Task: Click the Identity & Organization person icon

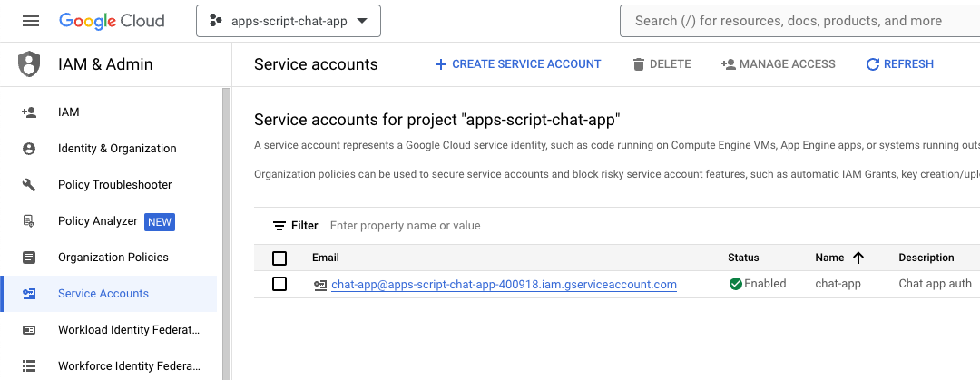Action: (x=29, y=149)
